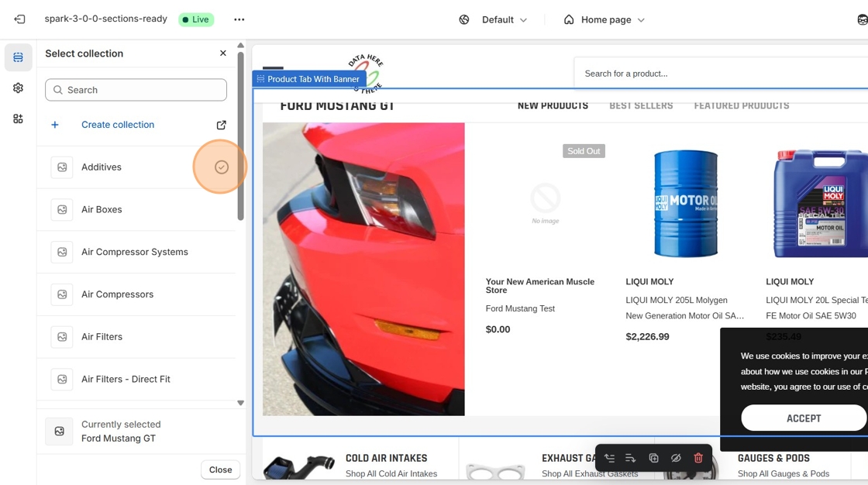Open the Ford Mustang Test product title
The image size is (868, 485).
[520, 308]
